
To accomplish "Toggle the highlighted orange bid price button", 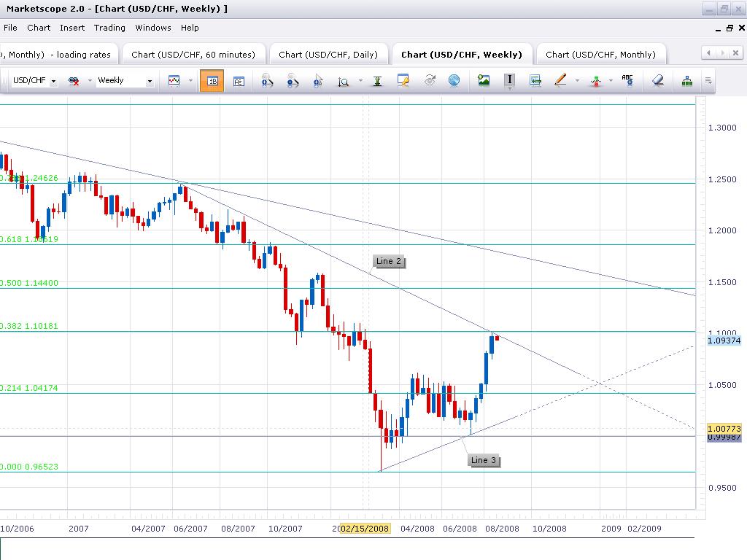I will (212, 81).
